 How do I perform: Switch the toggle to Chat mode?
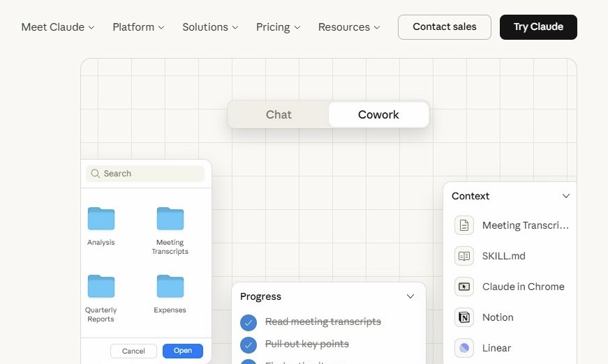point(279,115)
